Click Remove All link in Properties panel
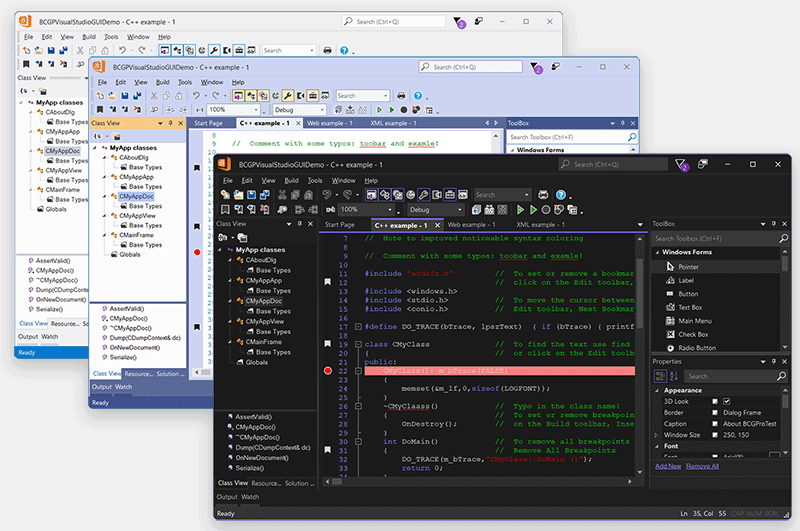 click(x=702, y=466)
